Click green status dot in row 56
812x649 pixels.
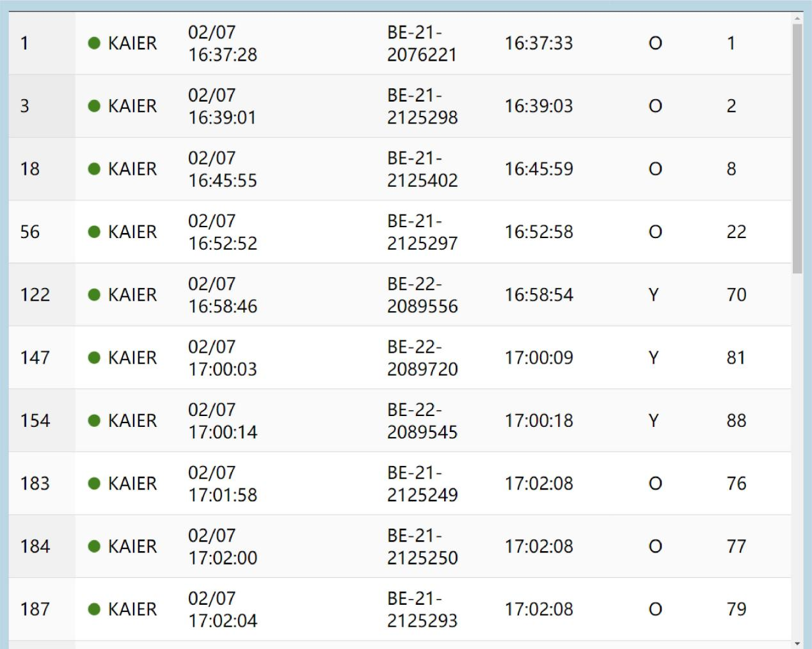(x=94, y=232)
